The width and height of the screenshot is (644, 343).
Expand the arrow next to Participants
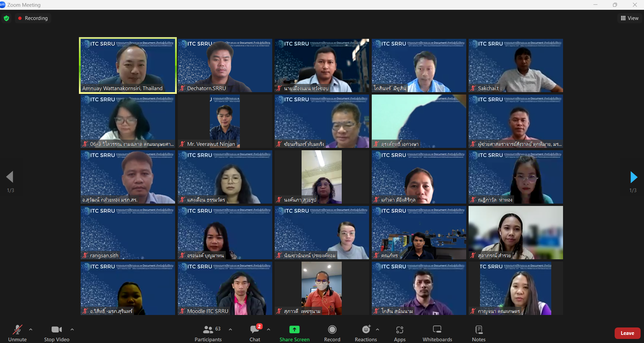click(x=230, y=329)
